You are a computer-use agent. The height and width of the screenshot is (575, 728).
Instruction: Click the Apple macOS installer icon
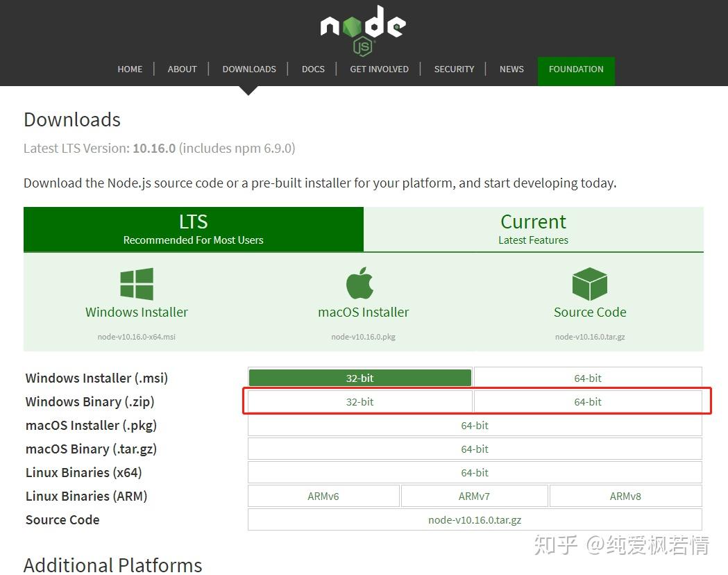359,283
